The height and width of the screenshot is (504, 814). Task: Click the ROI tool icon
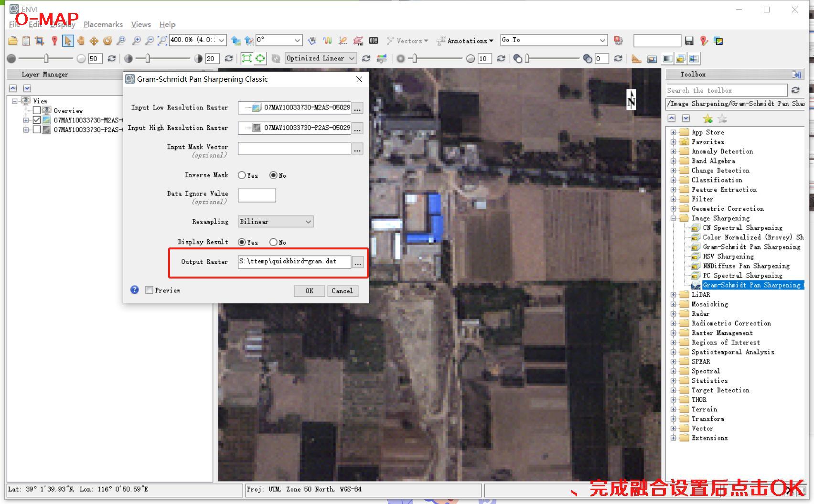pyautogui.click(x=358, y=41)
